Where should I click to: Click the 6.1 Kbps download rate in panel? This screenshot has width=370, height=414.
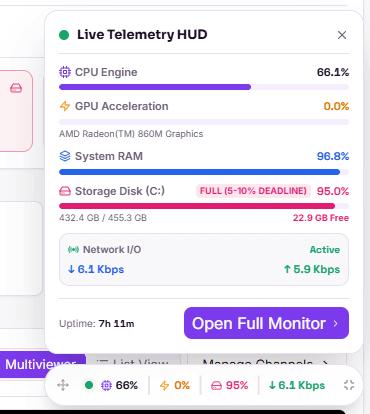(101, 269)
